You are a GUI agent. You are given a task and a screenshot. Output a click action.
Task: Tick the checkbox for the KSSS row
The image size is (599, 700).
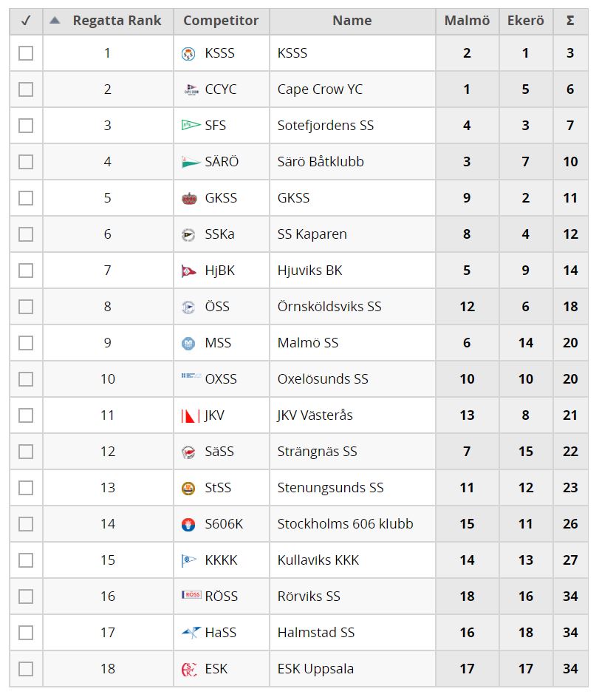coord(26,53)
